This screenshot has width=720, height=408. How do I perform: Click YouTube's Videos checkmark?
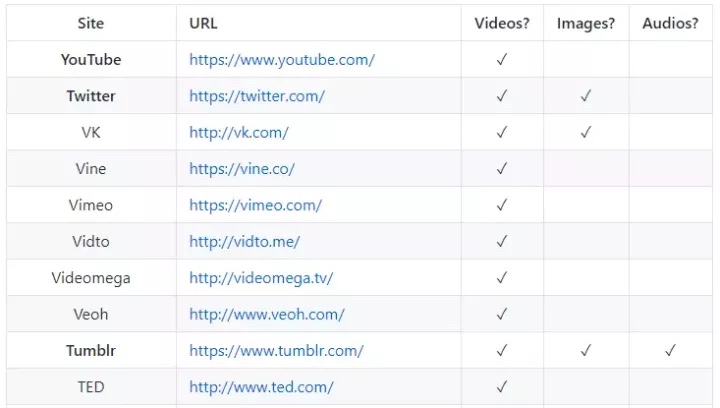coord(502,59)
